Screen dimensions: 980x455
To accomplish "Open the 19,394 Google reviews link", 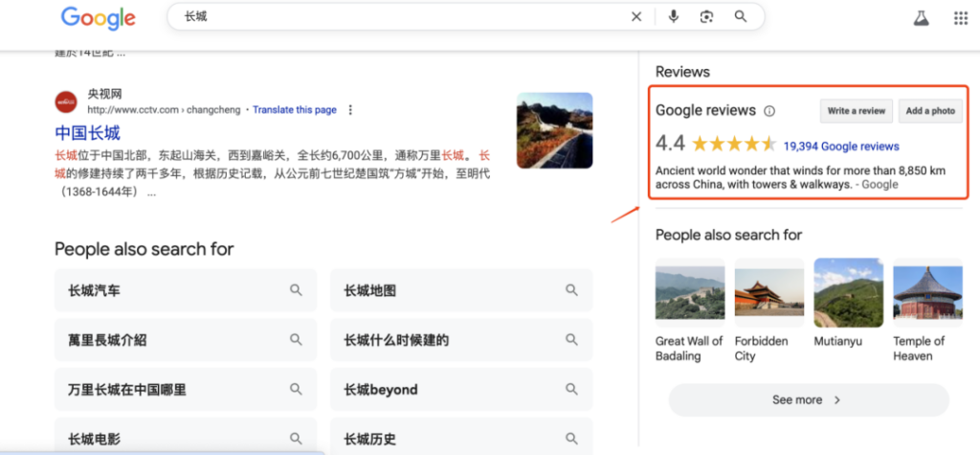I will click(x=840, y=147).
